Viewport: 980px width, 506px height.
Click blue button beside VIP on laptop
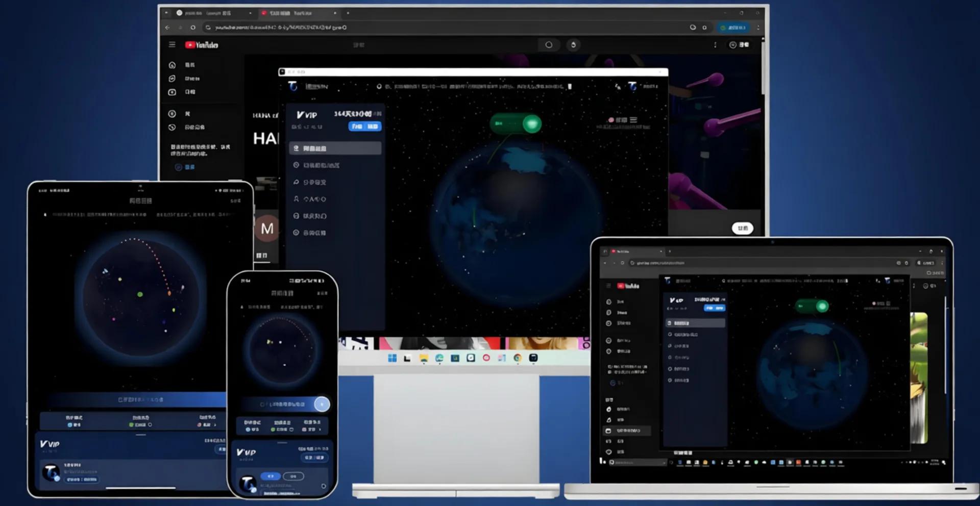tap(714, 308)
